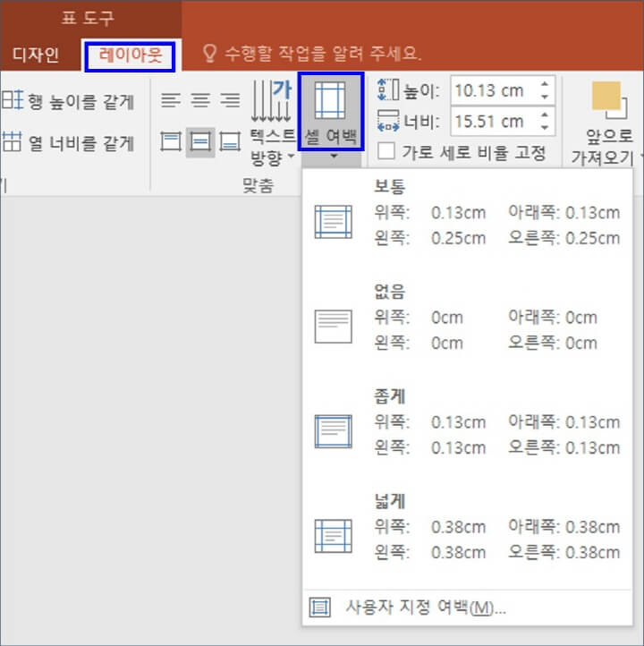Enable 가로 세로 비율 고정 checkbox
The image size is (644, 646).
[386, 151]
